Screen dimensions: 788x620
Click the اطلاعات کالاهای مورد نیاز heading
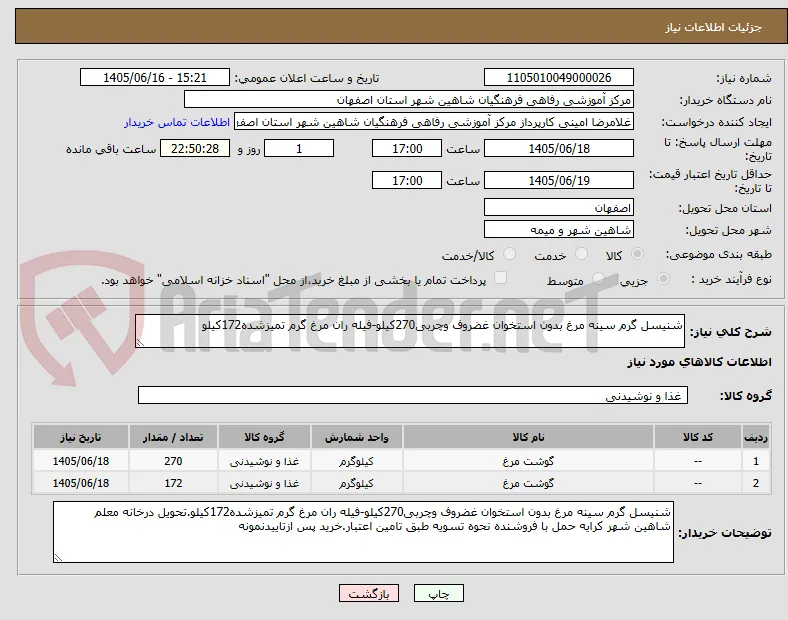point(699,362)
